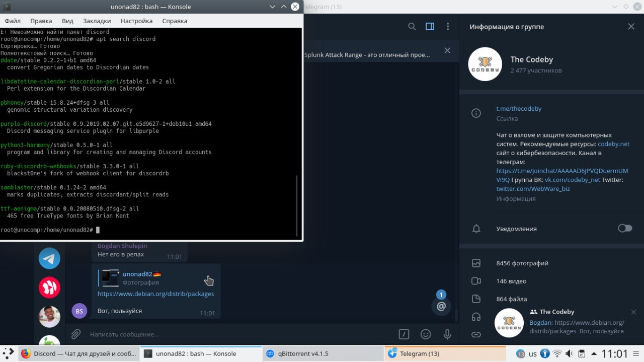Open the emoji picker smiley icon

426,334
